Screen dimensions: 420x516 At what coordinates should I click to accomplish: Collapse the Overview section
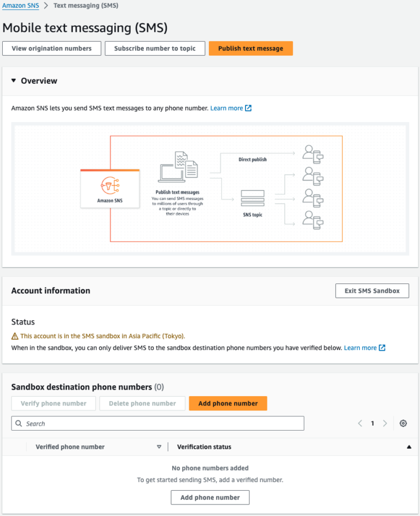(13, 80)
